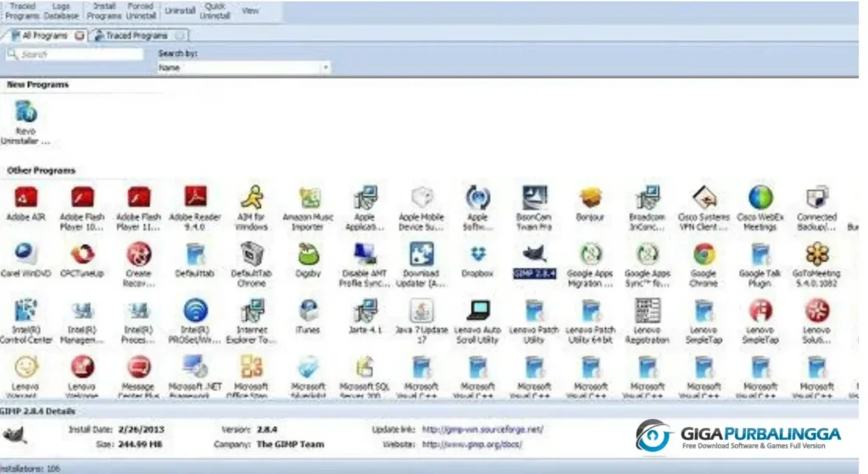Select the GoToMeeting program icon
868x474 pixels.
click(x=817, y=254)
